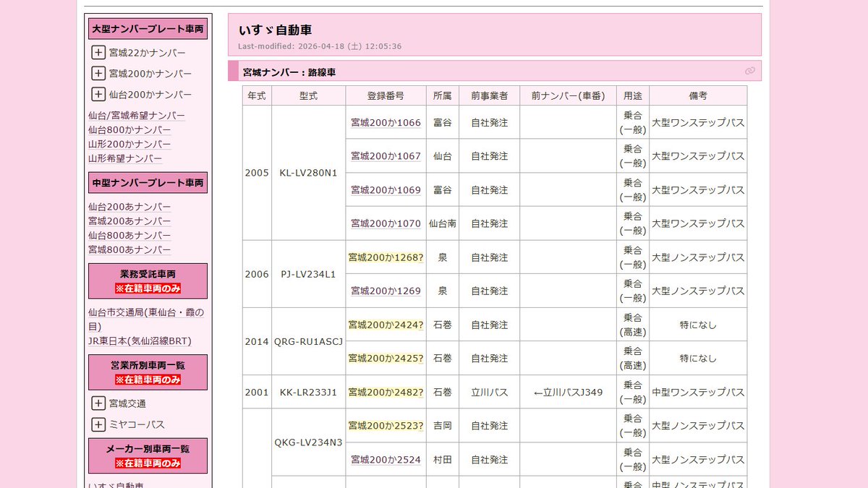Expand the 宮城交通 tree item
The height and width of the screenshot is (488, 868).
pos(98,403)
